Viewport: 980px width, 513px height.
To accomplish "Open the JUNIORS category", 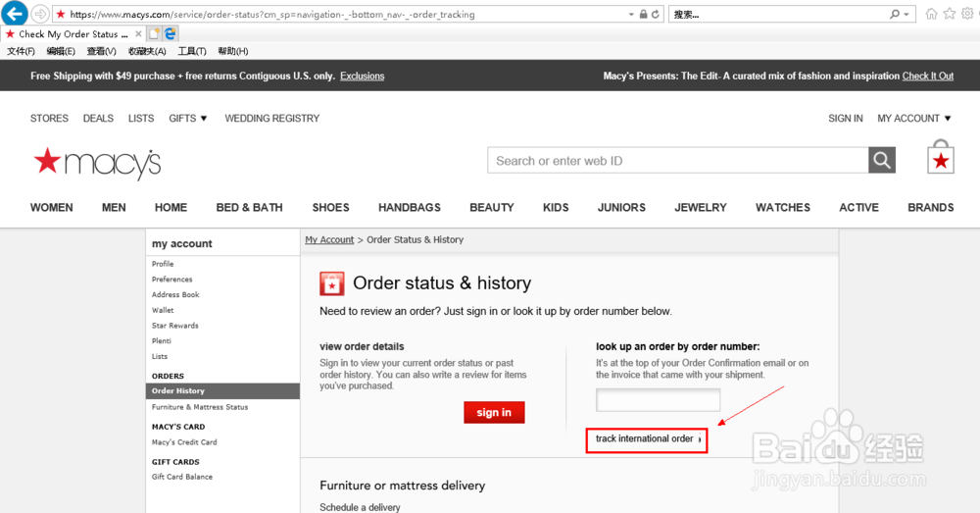I will pyautogui.click(x=621, y=208).
